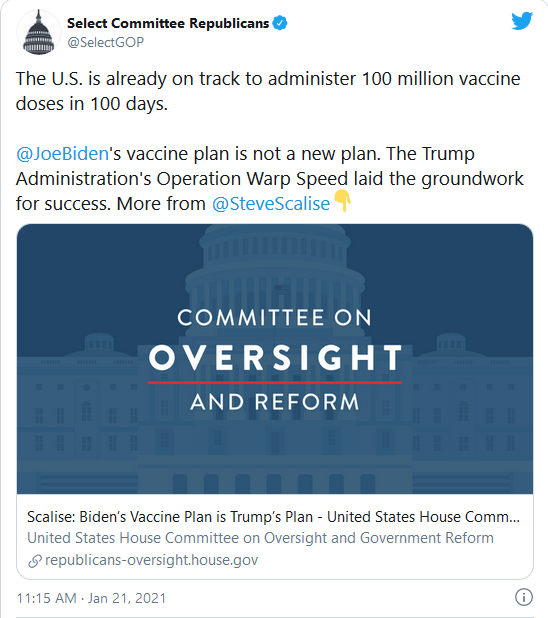Click the link chain icon
The width and height of the screenshot is (548, 618).
(35, 561)
